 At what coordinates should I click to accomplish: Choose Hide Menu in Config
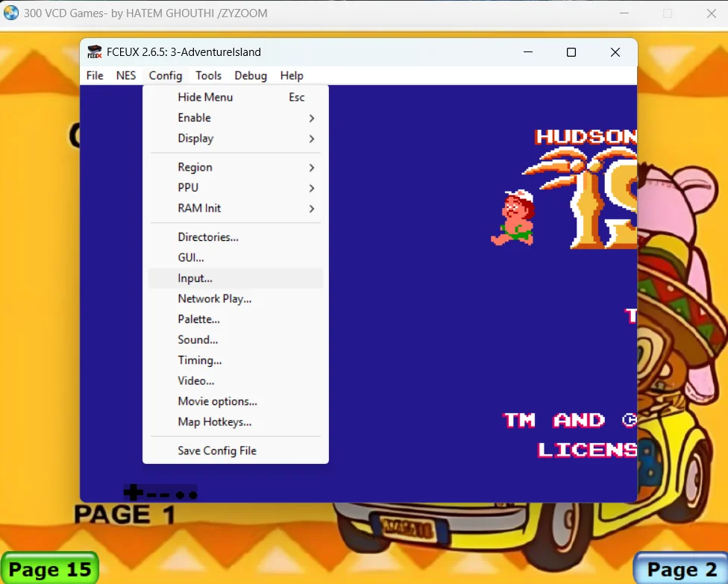pos(236,98)
